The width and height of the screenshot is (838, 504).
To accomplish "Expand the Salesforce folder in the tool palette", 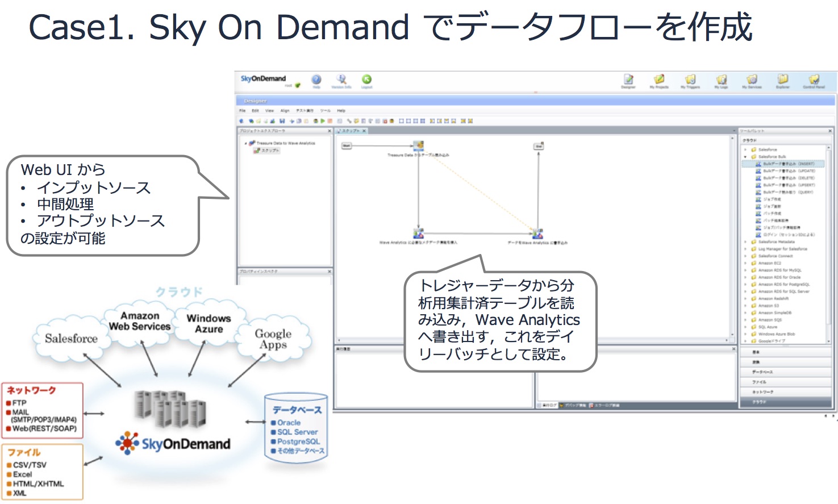I will [745, 149].
